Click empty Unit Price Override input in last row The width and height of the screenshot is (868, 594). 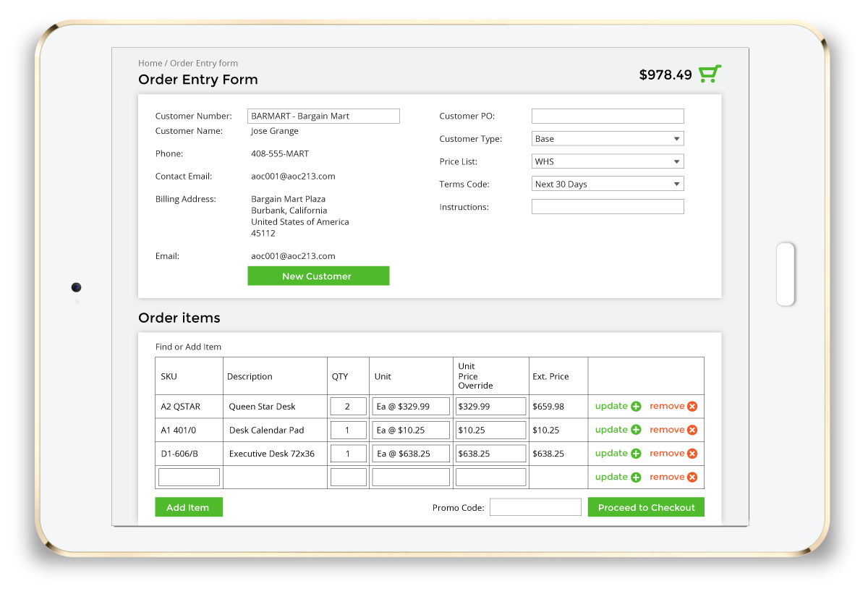[x=490, y=478]
